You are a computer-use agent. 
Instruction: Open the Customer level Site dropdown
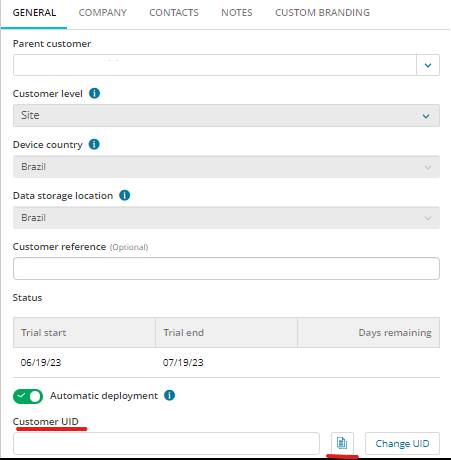(x=226, y=115)
